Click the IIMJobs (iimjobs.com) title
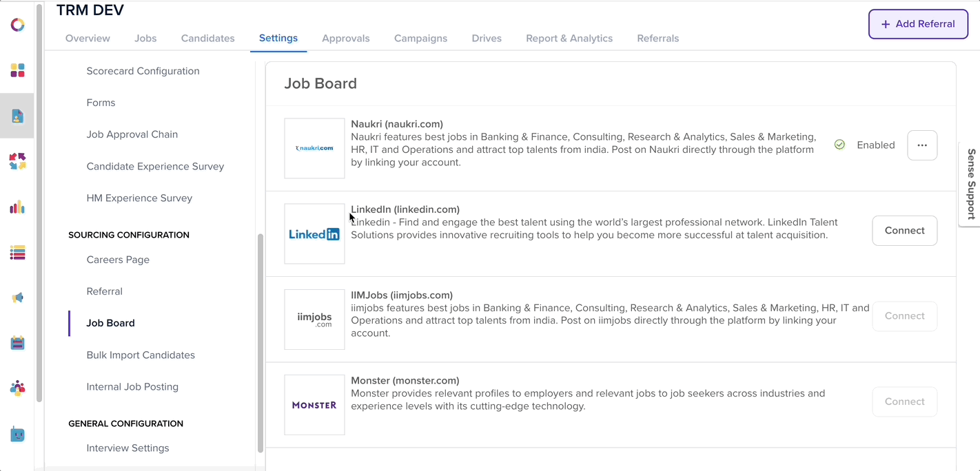Viewport: 980px width, 471px height. point(402,295)
